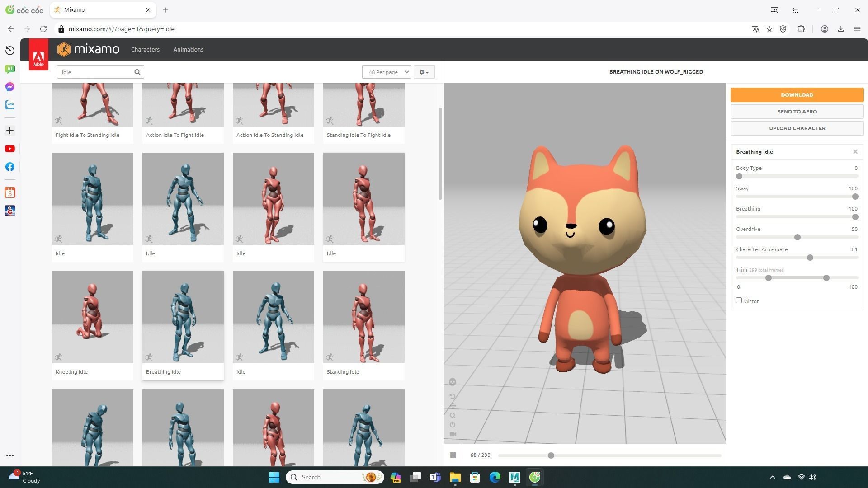Viewport: 868px width, 488px height.
Task: Pause the animation playback
Action: click(x=453, y=455)
